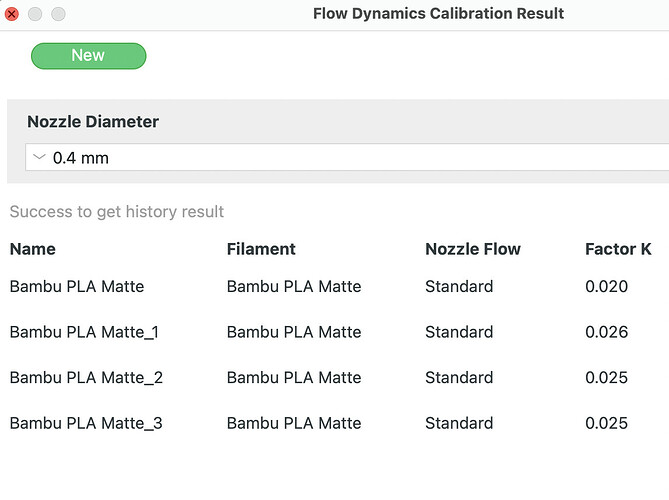Viewport: 669px width, 500px height.
Task: Click the Nozzle Diameter label
Action: (93, 122)
